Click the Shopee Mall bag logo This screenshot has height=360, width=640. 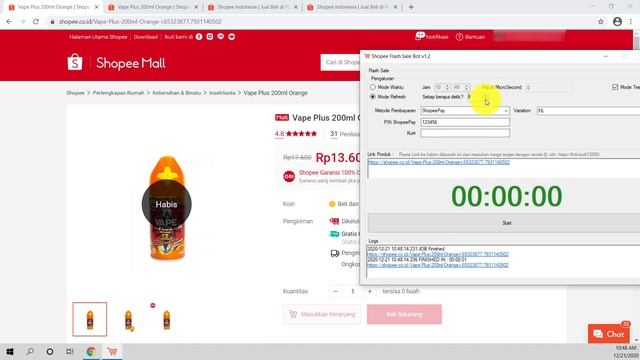(75, 62)
